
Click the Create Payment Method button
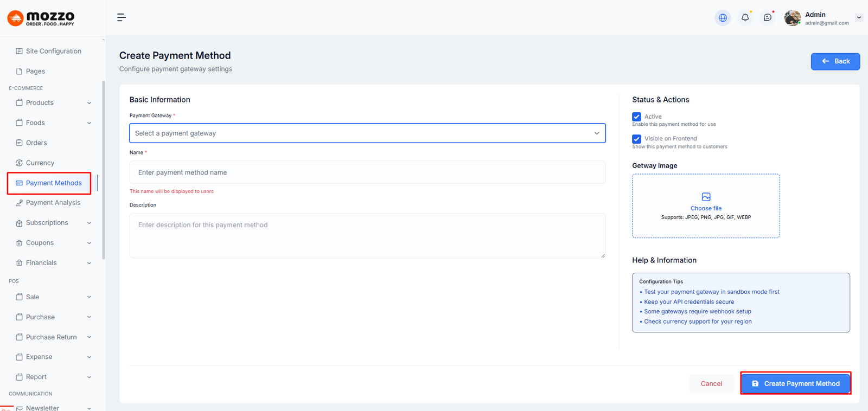click(x=795, y=383)
